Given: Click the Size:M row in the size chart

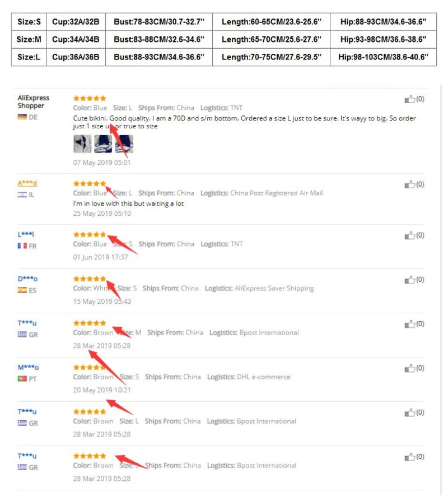Looking at the screenshot, I should (224, 39).
